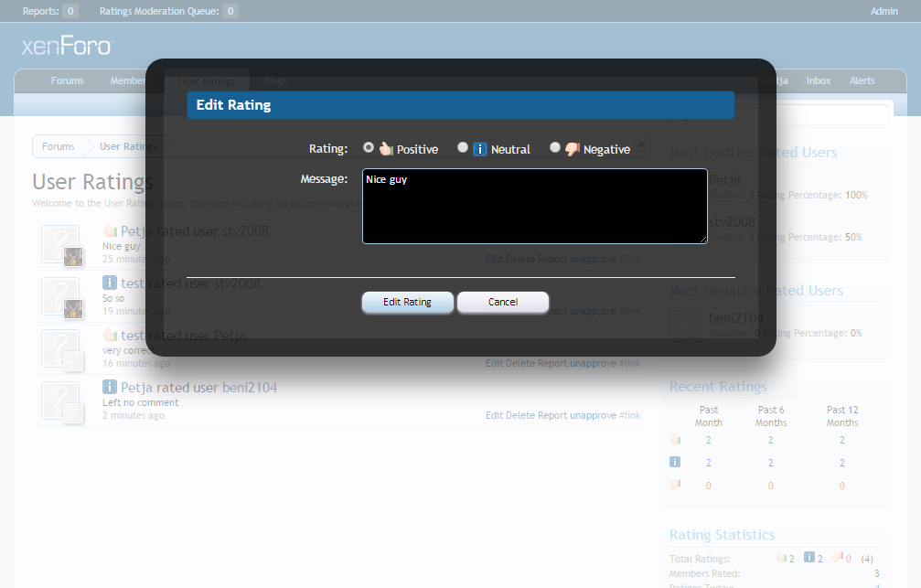Open avatar on the 'Left no comment' rating row
The image size is (921, 588).
pyautogui.click(x=60, y=401)
